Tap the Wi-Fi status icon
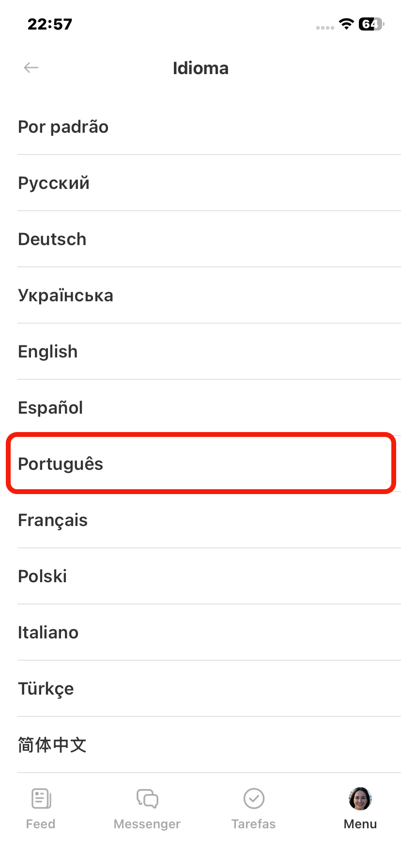 (x=346, y=24)
